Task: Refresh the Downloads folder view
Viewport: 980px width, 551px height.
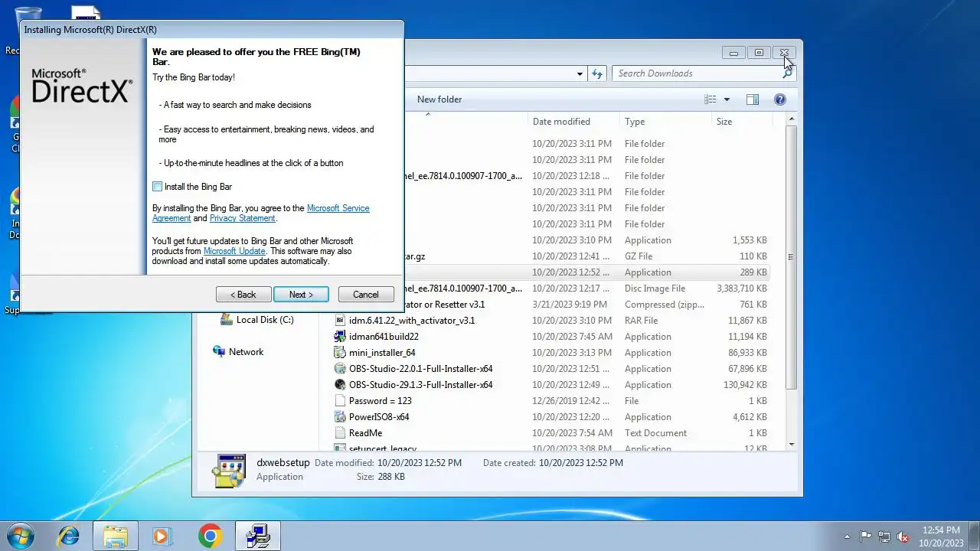Action: [598, 73]
